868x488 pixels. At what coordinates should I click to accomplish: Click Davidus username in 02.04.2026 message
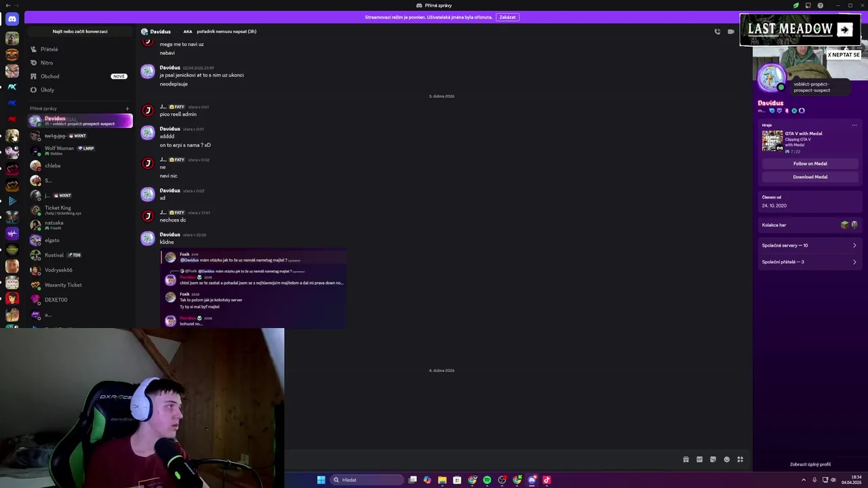(x=170, y=68)
